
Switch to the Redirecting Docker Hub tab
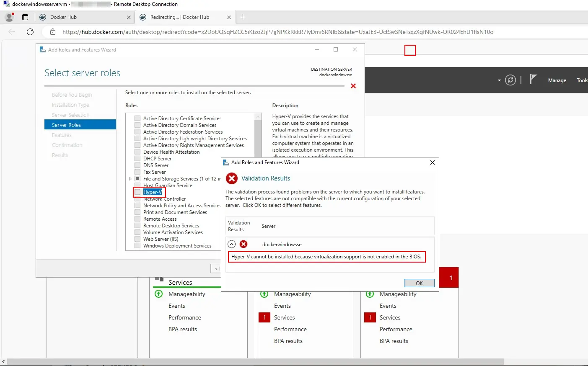[180, 17]
